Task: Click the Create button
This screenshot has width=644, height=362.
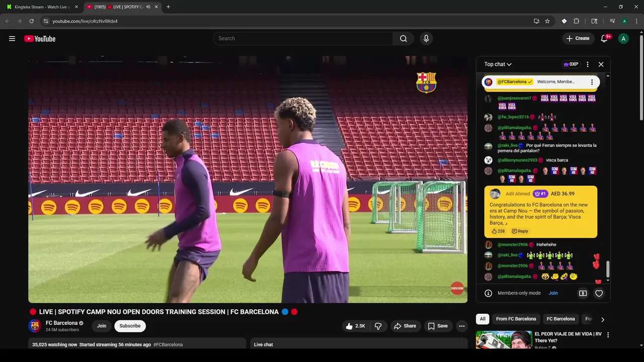Action: [578, 39]
